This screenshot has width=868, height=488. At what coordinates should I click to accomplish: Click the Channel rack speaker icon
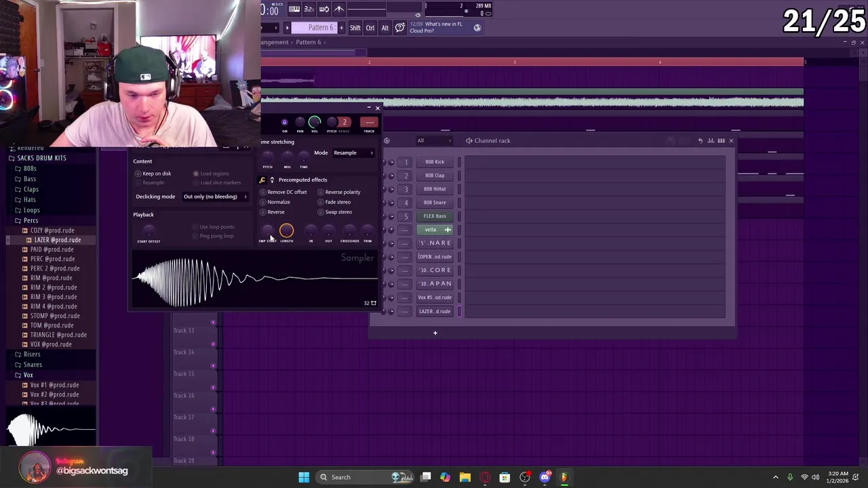pyautogui.click(x=469, y=140)
